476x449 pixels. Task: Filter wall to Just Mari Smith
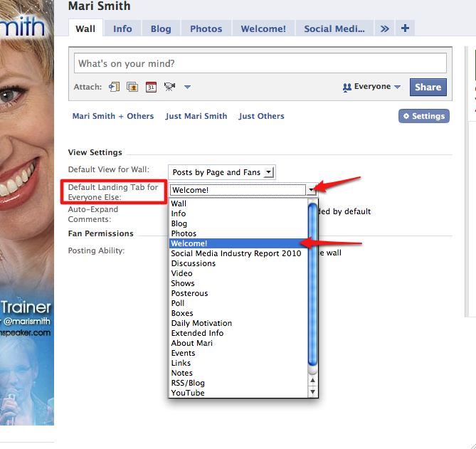[196, 116]
